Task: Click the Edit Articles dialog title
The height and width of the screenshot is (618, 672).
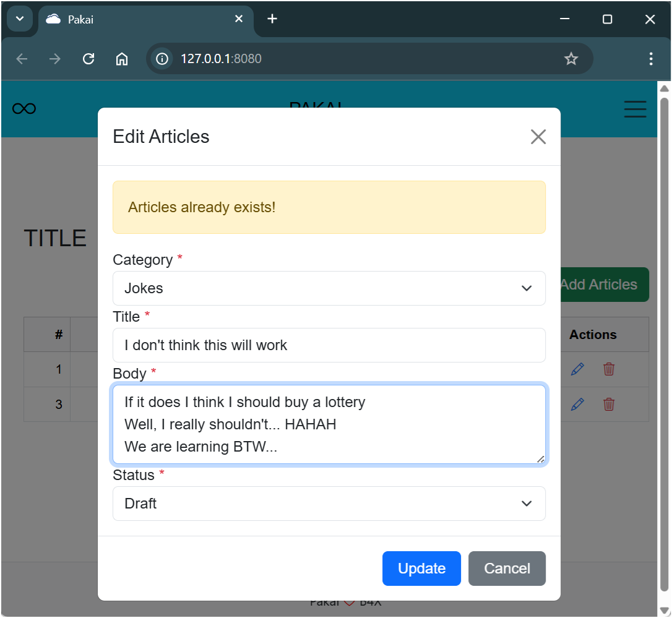Action: [x=161, y=137]
